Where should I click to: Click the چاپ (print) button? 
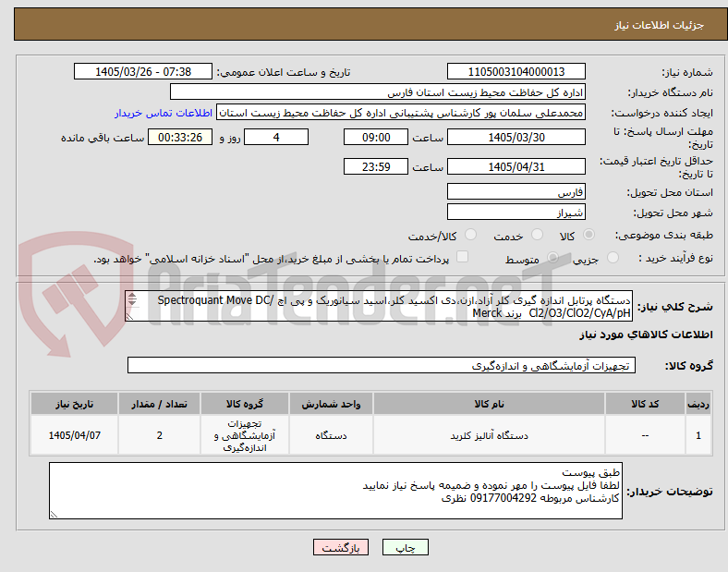[405, 547]
